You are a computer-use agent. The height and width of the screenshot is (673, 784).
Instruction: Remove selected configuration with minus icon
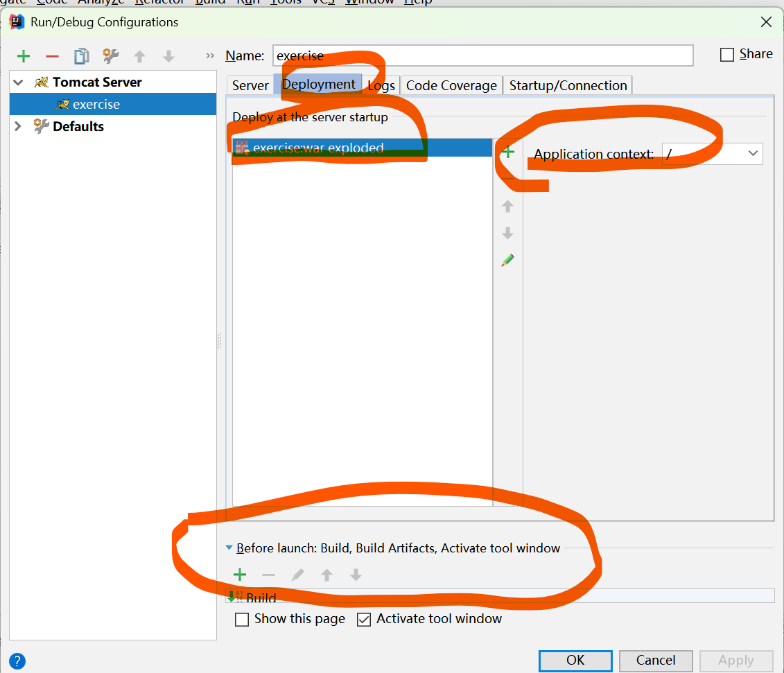pos(52,57)
